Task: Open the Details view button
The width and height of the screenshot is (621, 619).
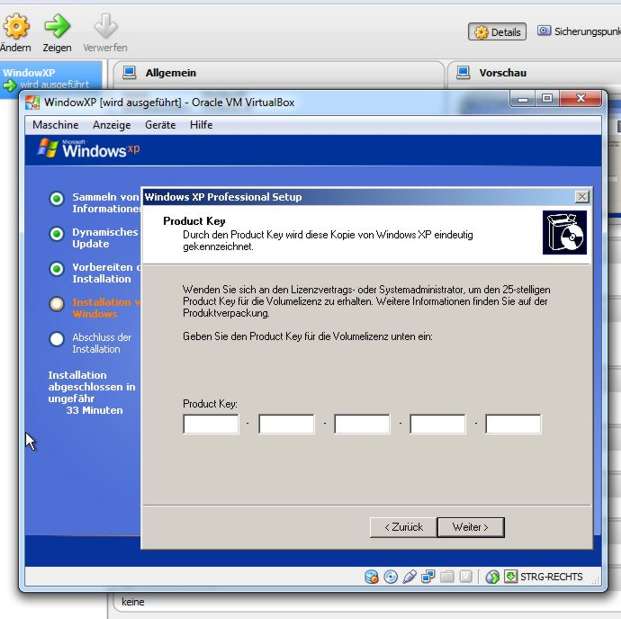Action: 497,32
